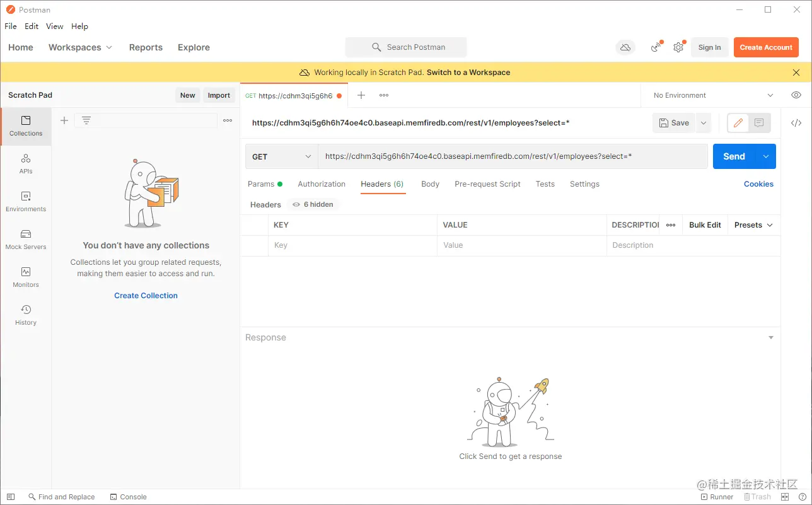The width and height of the screenshot is (812, 505).
Task: Click the Create Collection link
Action: point(146,296)
